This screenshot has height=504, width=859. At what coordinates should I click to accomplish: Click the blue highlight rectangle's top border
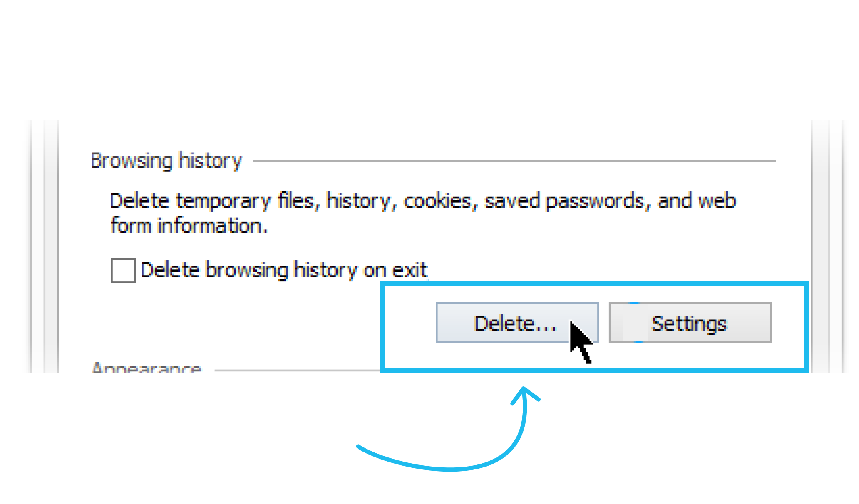(x=594, y=284)
